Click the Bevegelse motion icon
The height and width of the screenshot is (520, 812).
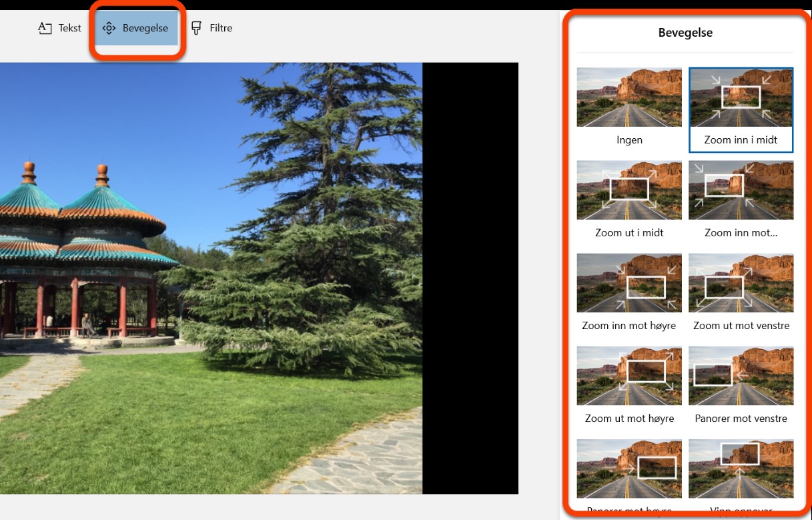[x=109, y=28]
